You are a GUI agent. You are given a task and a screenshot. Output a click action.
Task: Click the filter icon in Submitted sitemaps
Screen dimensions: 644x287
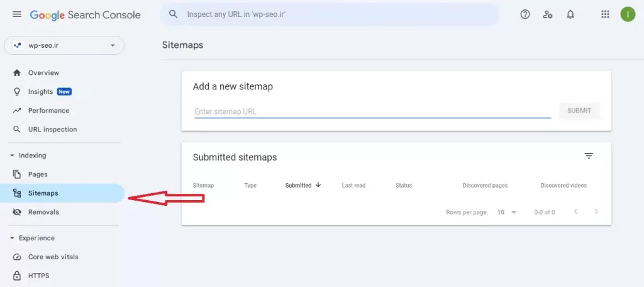(x=589, y=156)
